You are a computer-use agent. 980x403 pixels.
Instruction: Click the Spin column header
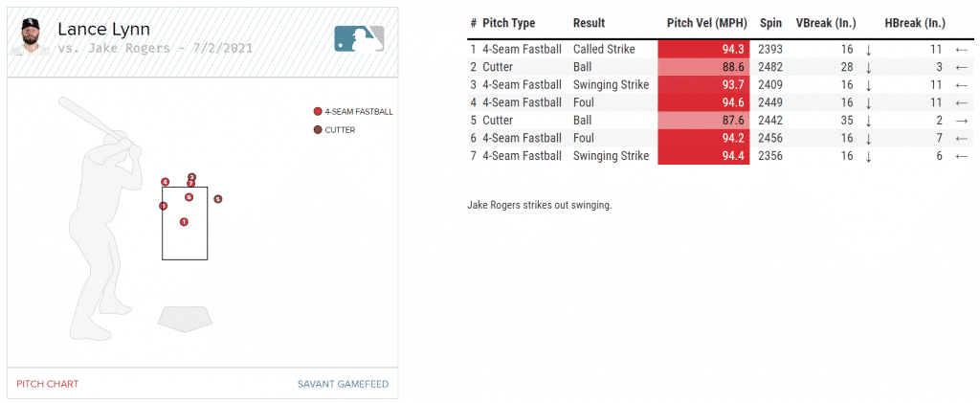click(x=770, y=23)
